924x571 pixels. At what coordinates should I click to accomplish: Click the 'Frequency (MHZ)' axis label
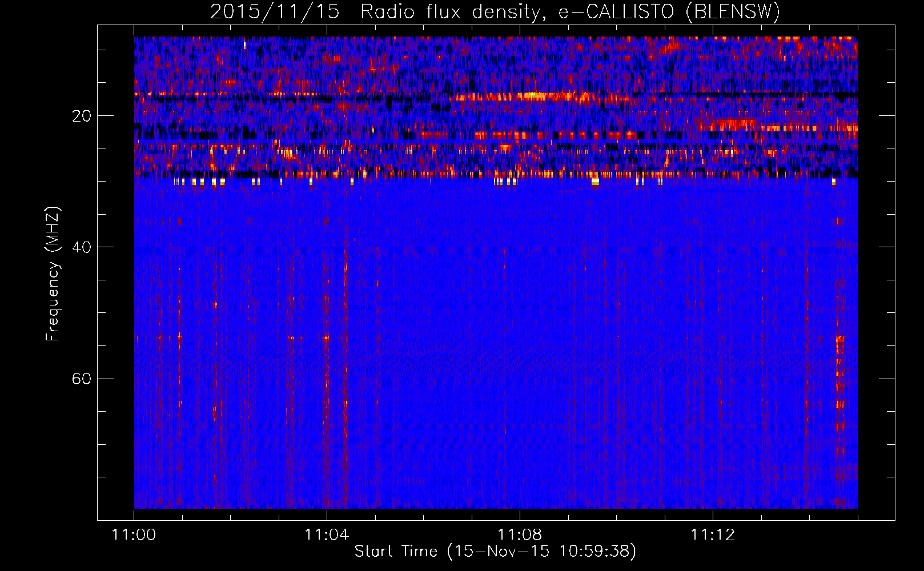point(53,274)
